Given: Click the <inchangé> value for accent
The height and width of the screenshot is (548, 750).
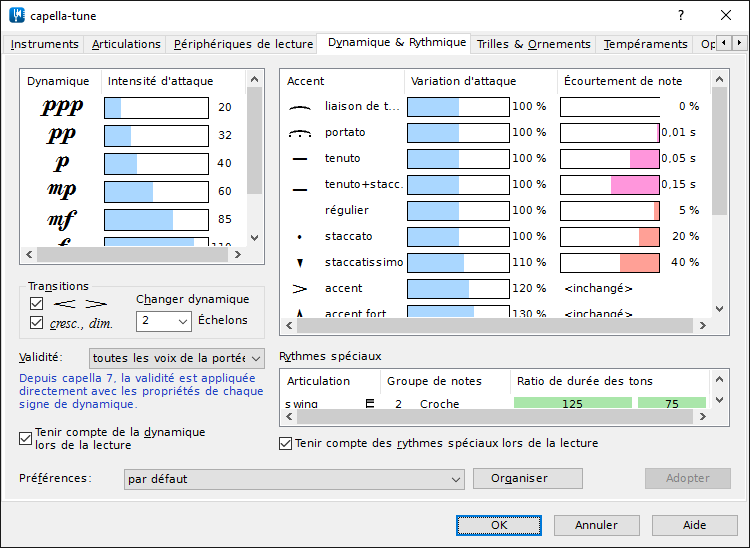Looking at the screenshot, I should (x=598, y=288).
